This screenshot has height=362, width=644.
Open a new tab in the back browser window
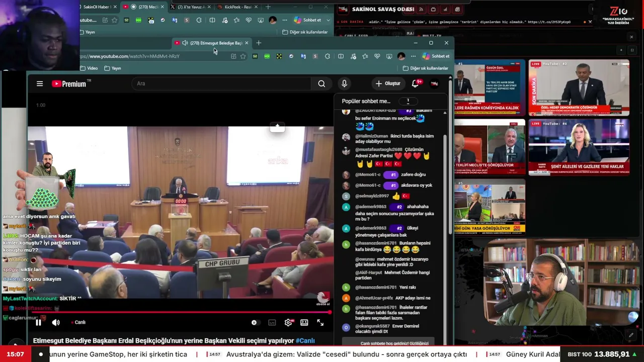(x=268, y=7)
